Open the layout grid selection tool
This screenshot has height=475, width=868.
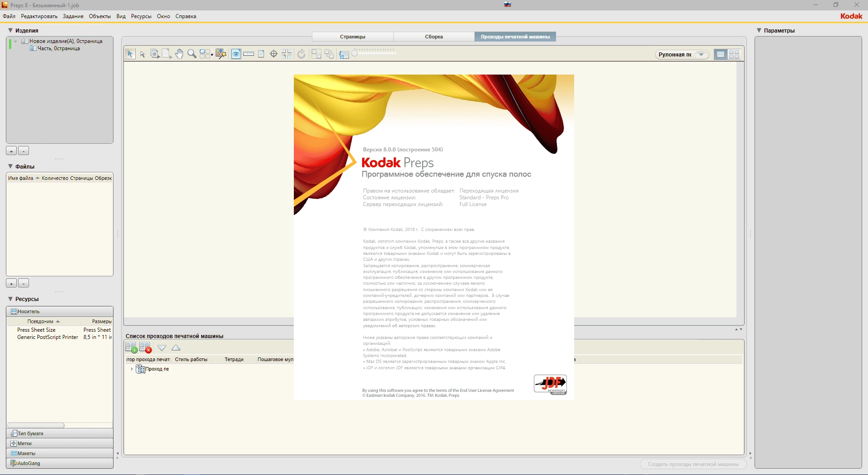click(x=206, y=54)
